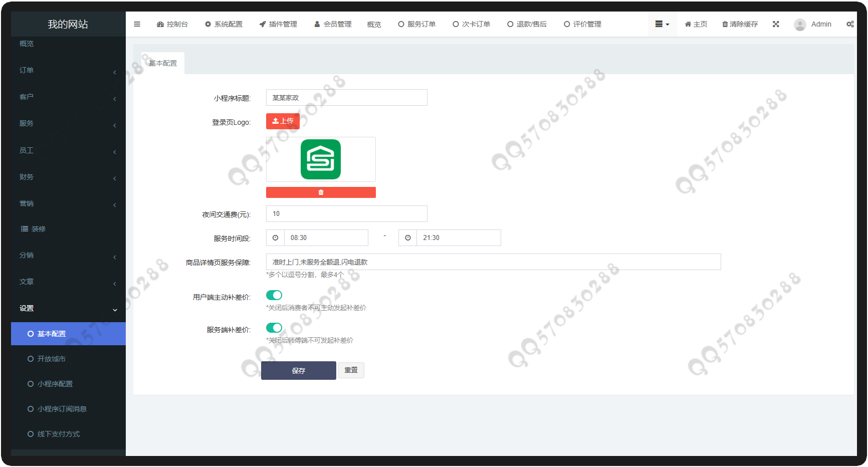Click the fullscreen expand icon
868x467 pixels.
click(776, 24)
